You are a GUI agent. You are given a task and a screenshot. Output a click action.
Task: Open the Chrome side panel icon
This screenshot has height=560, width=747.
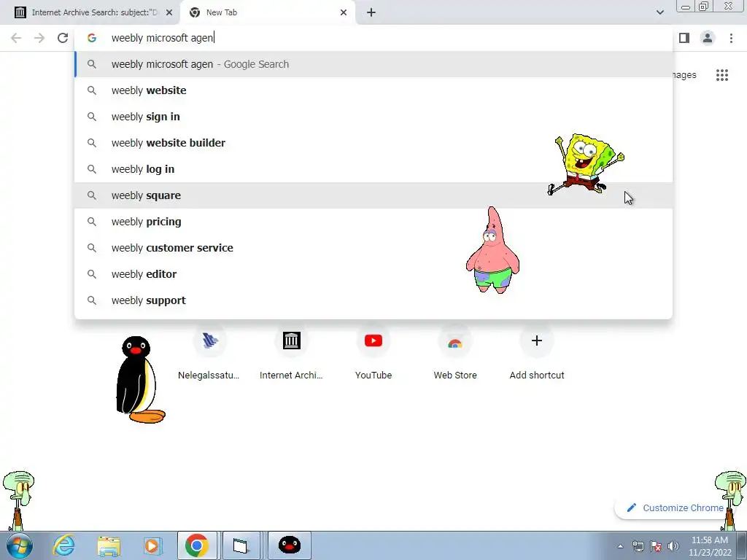(684, 38)
